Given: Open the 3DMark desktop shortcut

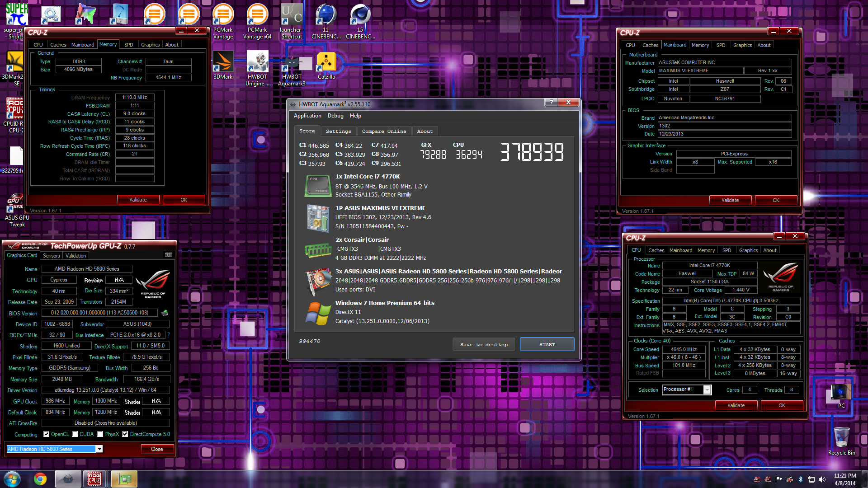Looking at the screenshot, I should coord(223,65).
